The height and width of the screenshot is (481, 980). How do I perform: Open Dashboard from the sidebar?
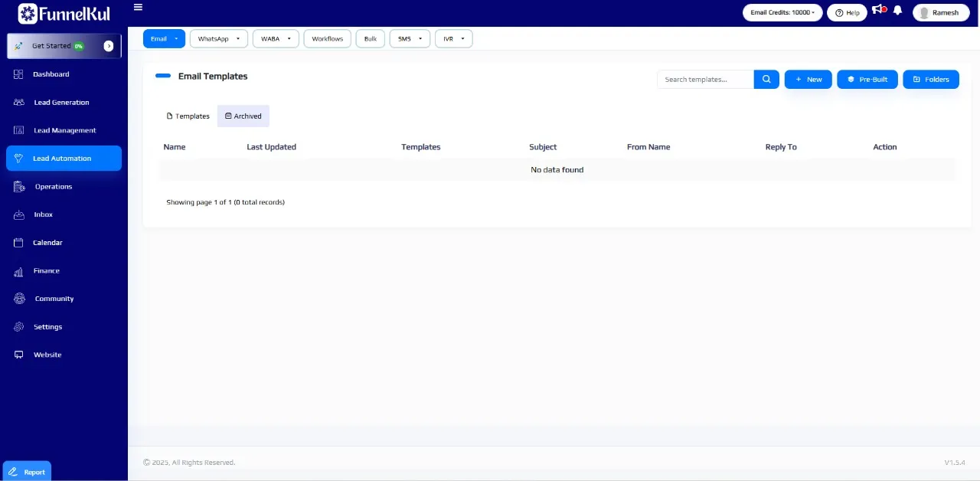(x=51, y=74)
